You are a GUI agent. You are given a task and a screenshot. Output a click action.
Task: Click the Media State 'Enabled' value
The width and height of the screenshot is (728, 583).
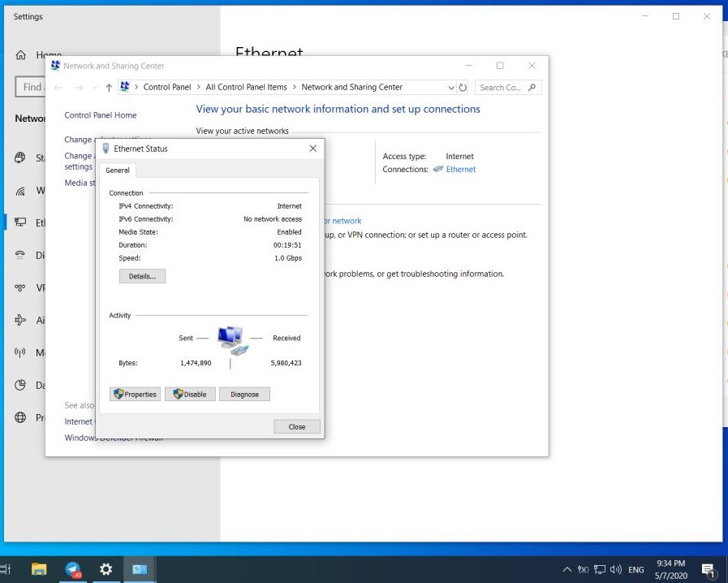coord(289,231)
